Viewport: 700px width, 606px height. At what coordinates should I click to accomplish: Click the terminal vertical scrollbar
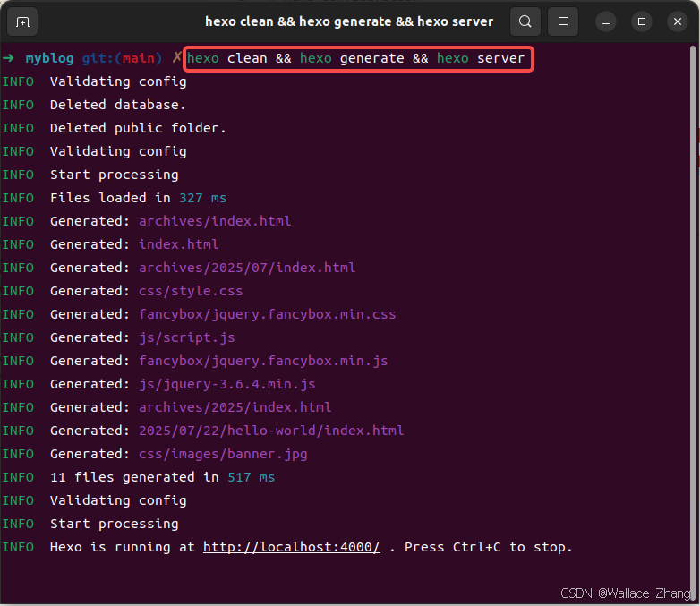pos(694,321)
